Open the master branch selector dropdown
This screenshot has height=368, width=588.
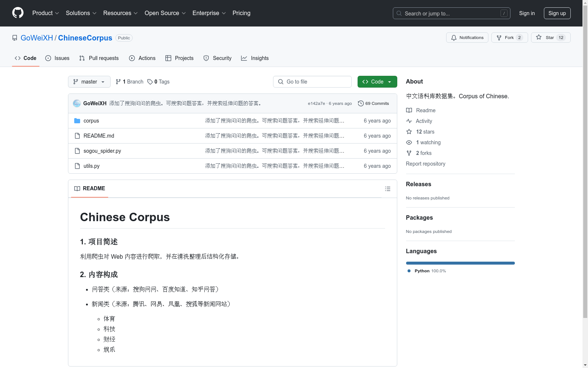pos(89,82)
